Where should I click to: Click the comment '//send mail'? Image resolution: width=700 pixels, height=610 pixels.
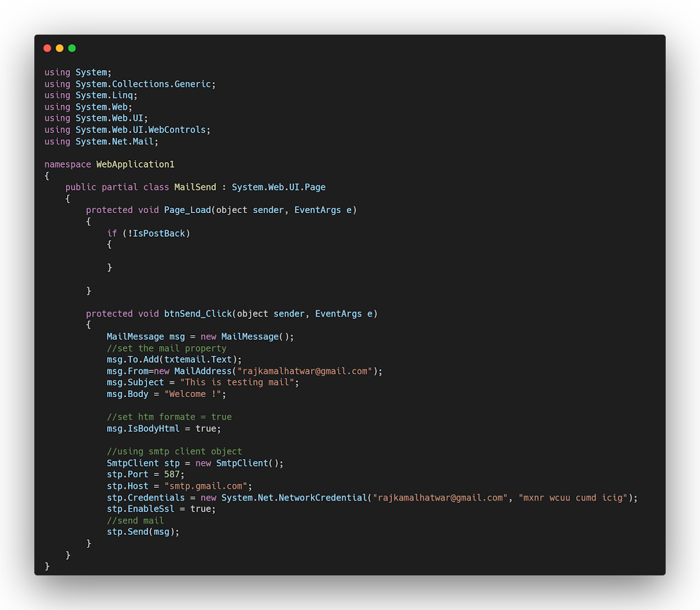tap(135, 521)
